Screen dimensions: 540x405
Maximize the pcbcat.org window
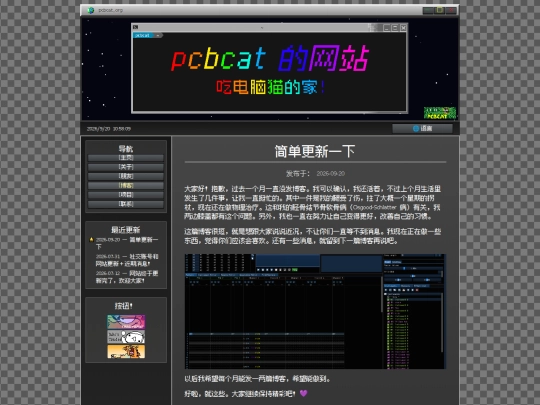pos(439,10)
